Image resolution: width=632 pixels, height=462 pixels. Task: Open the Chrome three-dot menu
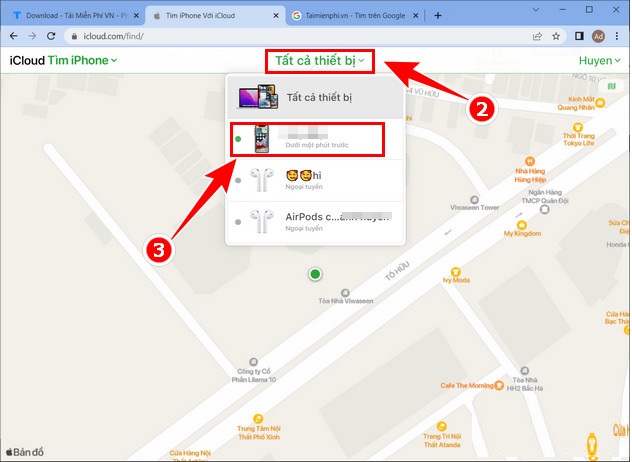[x=617, y=36]
